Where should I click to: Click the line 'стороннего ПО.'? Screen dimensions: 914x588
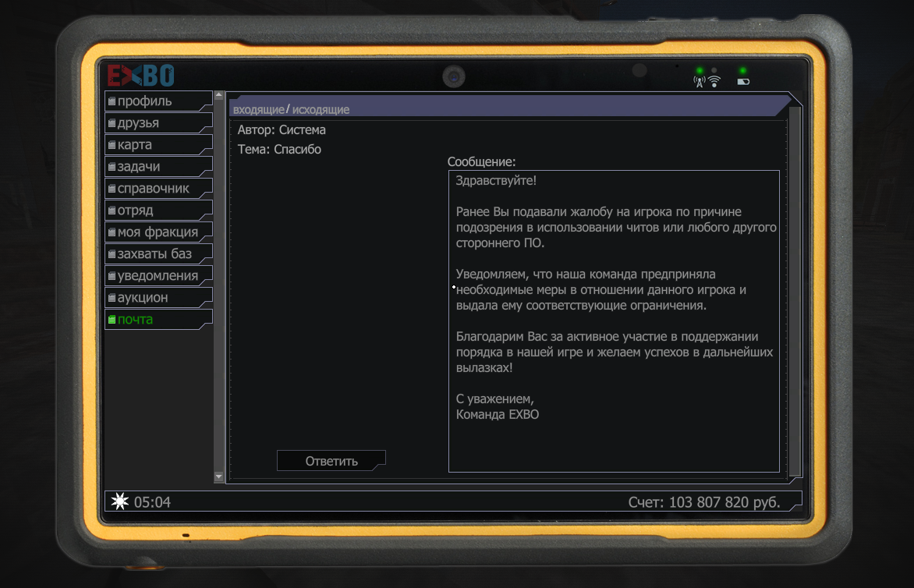point(500,243)
